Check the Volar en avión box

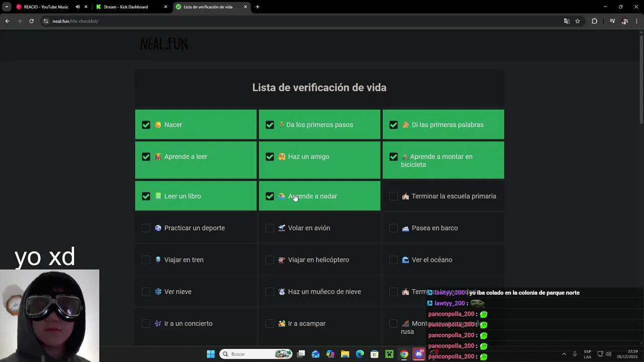pyautogui.click(x=270, y=228)
